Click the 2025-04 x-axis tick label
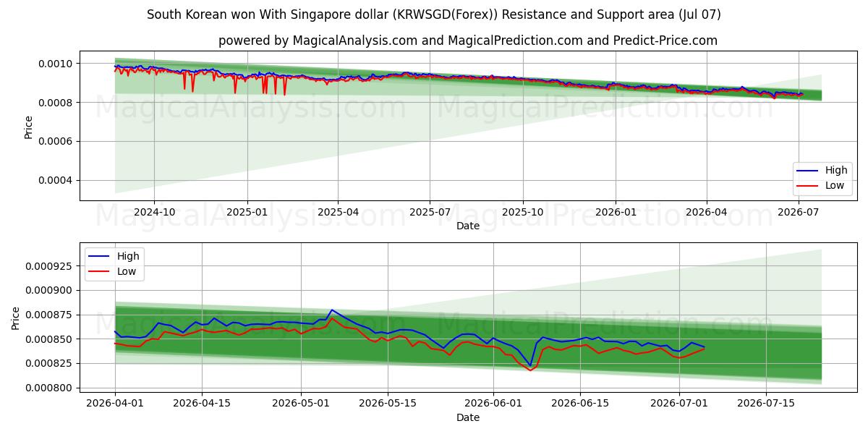Screen dimensions: 868x434 (339, 213)
